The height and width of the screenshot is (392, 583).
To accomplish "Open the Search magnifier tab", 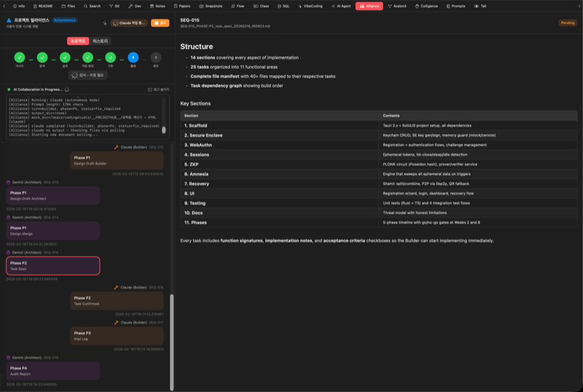I will pos(91,6).
